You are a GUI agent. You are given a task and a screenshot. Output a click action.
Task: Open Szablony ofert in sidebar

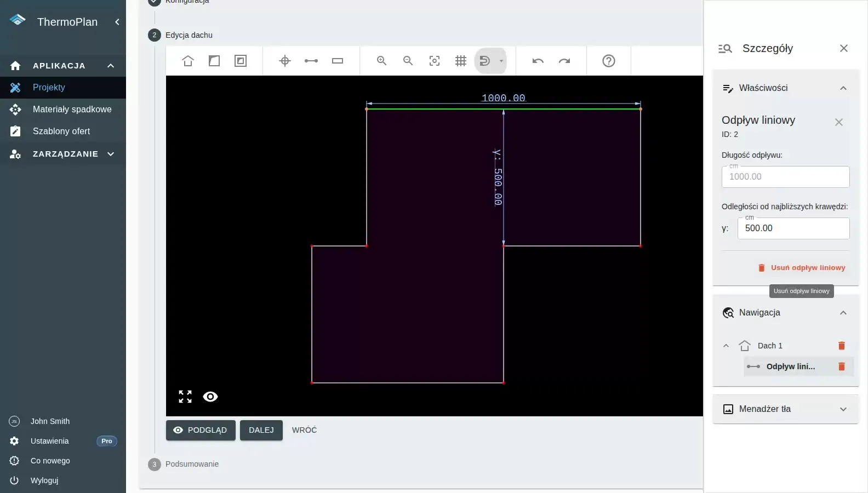(63, 131)
